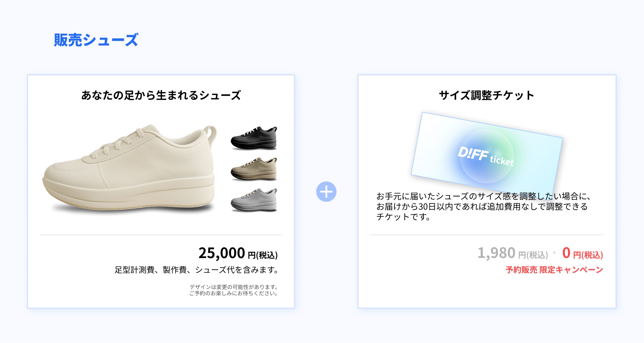Click the red 0 円(税込) price
The height and width of the screenshot is (343, 644).
point(583,253)
